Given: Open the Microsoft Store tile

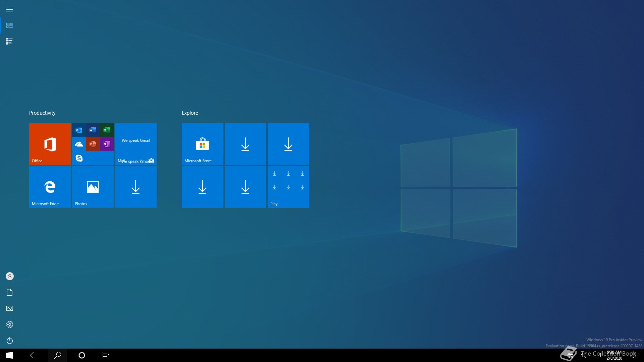Looking at the screenshot, I should click(203, 144).
